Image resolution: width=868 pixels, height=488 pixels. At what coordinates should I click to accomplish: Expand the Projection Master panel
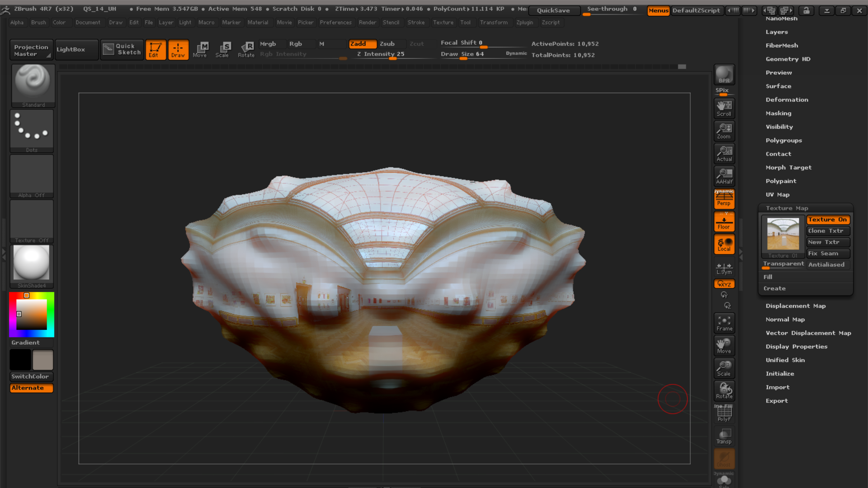click(x=31, y=50)
